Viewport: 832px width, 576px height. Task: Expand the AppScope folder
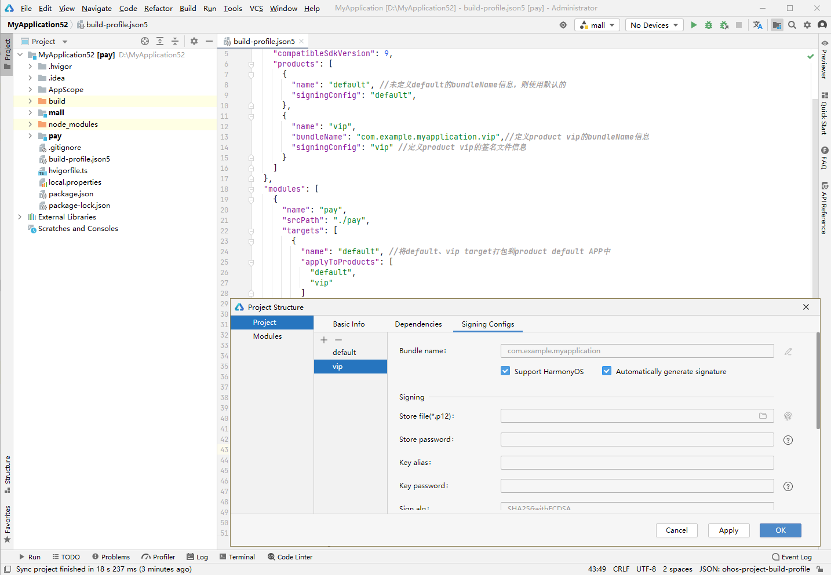(x=30, y=90)
